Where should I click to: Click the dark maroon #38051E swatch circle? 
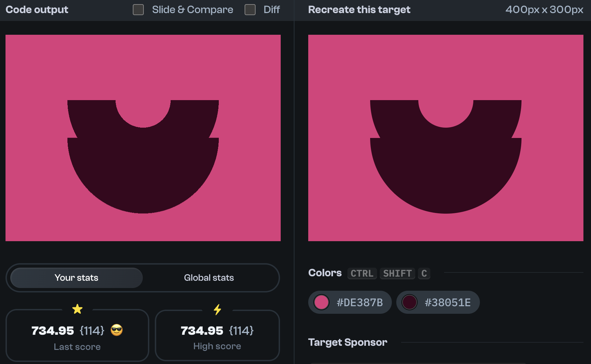(x=410, y=302)
